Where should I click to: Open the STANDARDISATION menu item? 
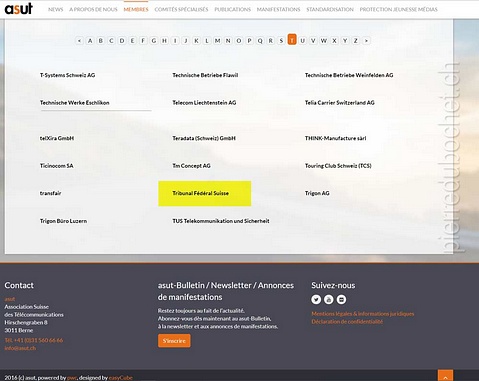point(330,10)
